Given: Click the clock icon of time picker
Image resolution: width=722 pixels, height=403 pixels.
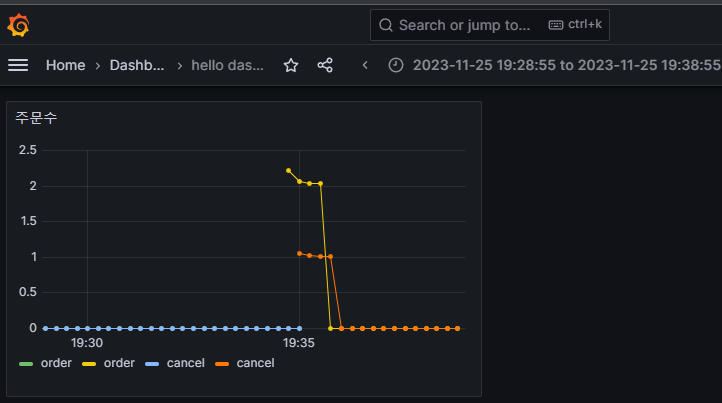Looking at the screenshot, I should point(396,65).
